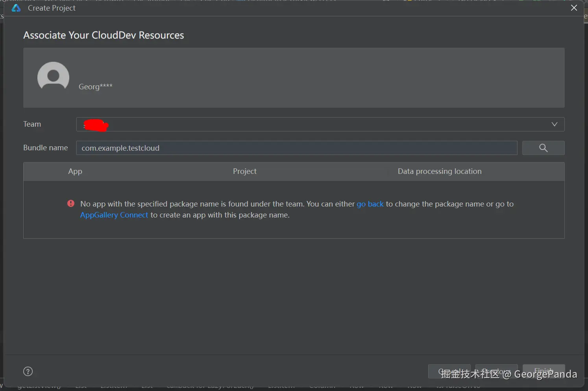The width and height of the screenshot is (588, 391).
Task: Click the red error warning icon
Action: (x=71, y=203)
